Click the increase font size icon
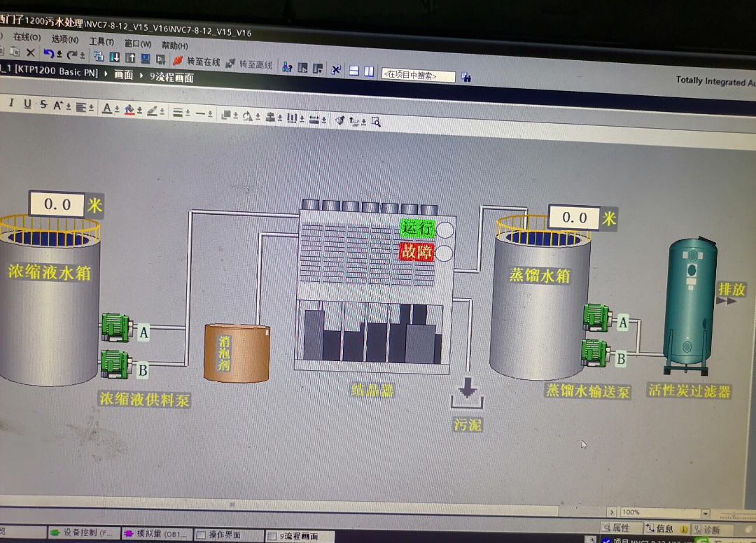Viewport: 756px width, 543px height. pos(58,105)
